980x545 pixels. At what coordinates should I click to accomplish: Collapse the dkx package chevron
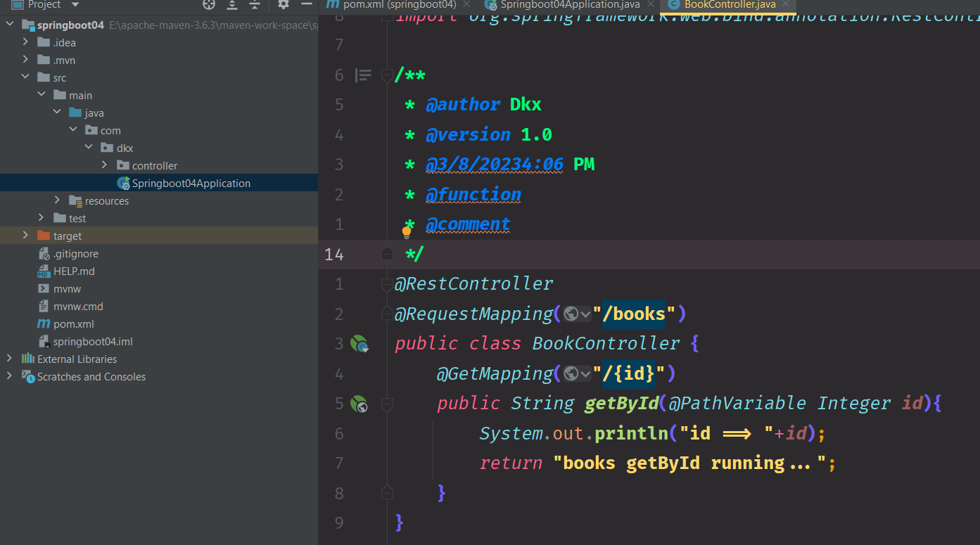pos(88,148)
